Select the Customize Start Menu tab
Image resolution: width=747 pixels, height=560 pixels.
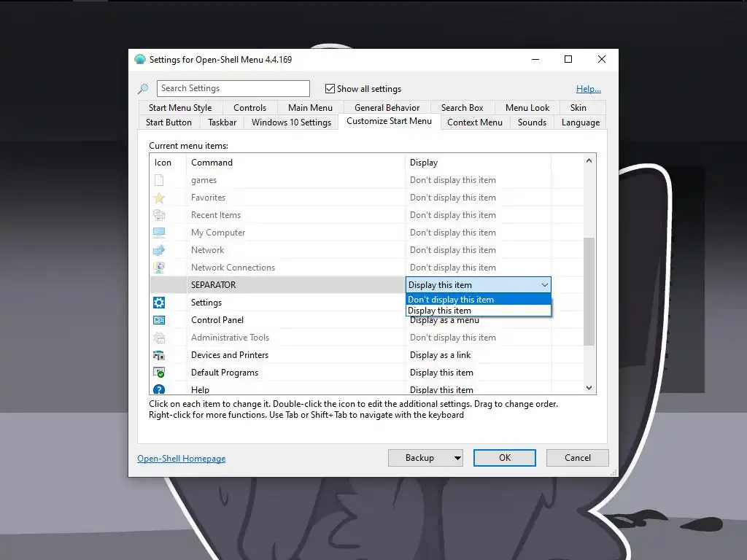(390, 121)
